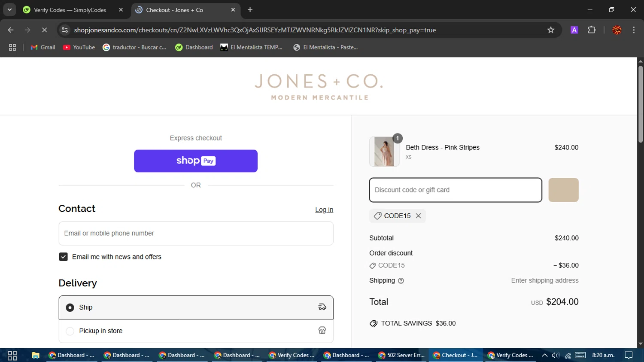644x362 pixels.
Task: Focus the Discount code or gift card field
Action: (x=456, y=190)
